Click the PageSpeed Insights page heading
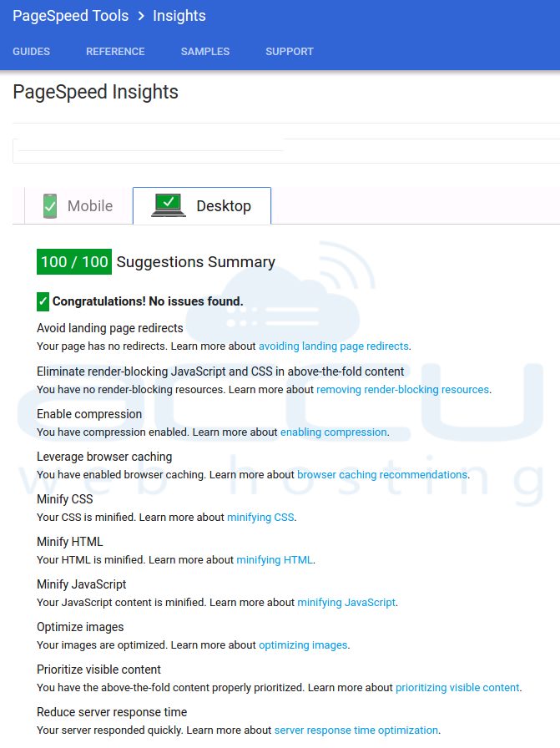560x748 pixels. point(95,92)
